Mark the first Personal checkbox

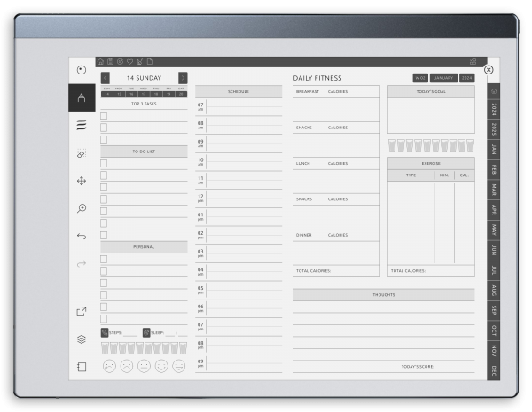tap(104, 259)
